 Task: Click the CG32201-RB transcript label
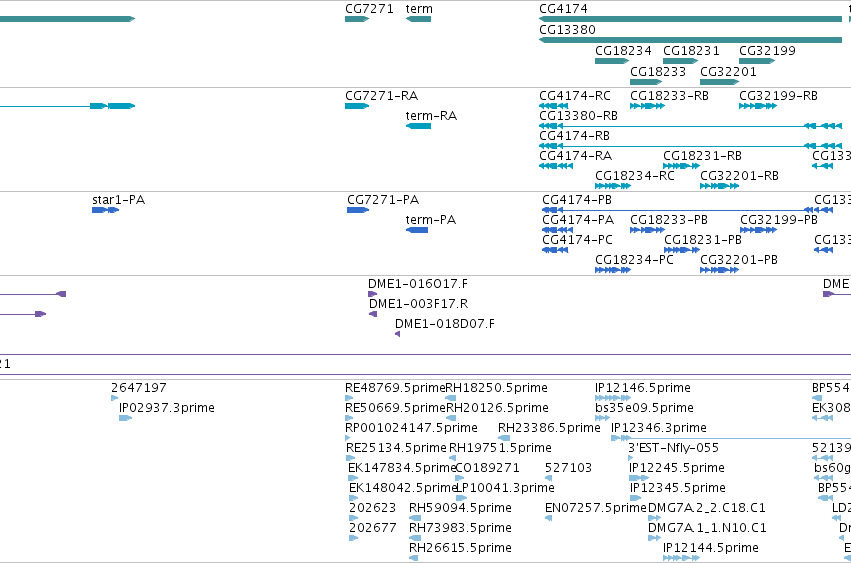pos(739,176)
